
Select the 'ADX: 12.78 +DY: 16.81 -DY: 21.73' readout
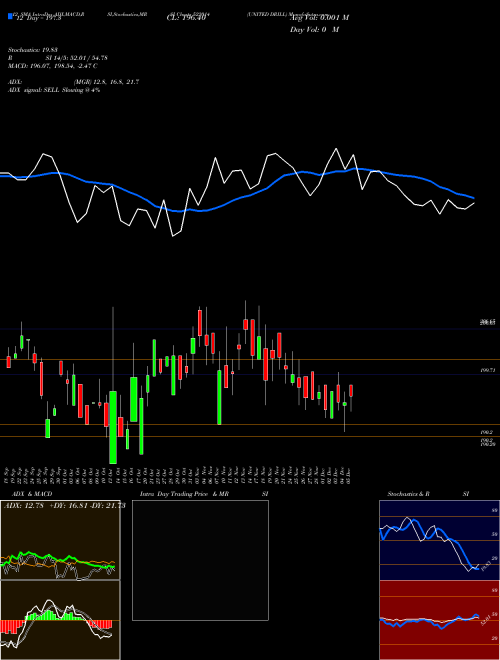tap(65, 506)
